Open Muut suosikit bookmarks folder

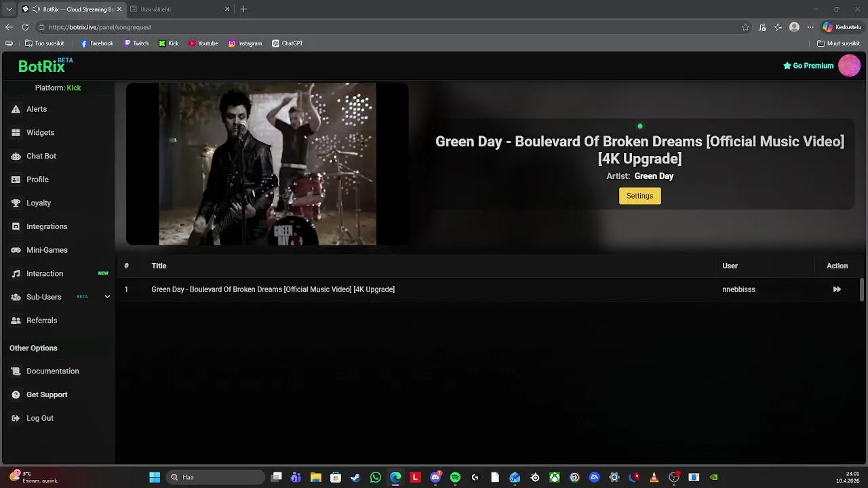point(839,43)
